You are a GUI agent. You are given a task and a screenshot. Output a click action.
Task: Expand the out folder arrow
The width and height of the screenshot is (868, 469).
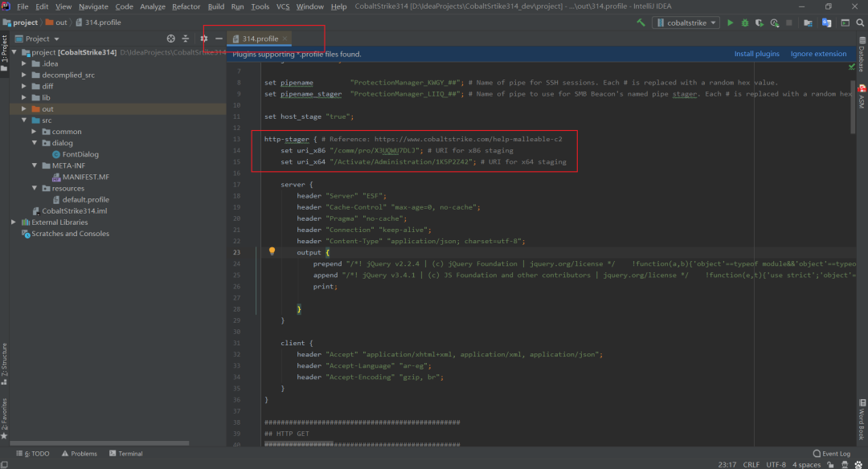pos(24,109)
